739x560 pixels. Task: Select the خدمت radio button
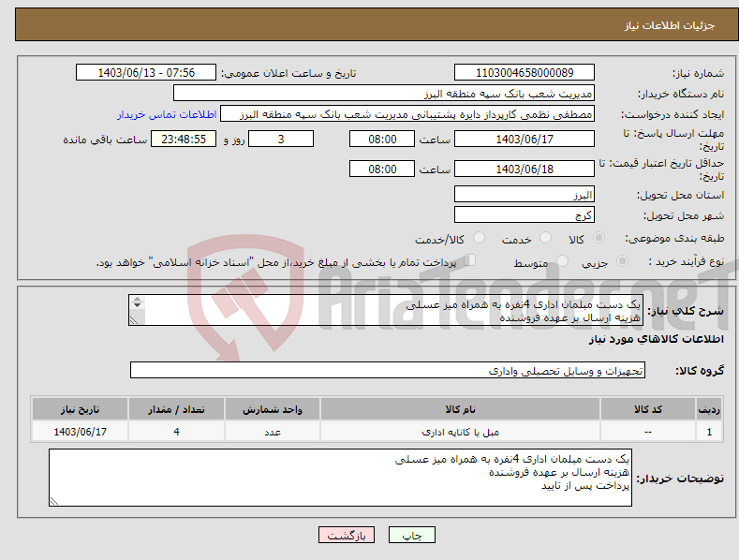tap(545, 238)
